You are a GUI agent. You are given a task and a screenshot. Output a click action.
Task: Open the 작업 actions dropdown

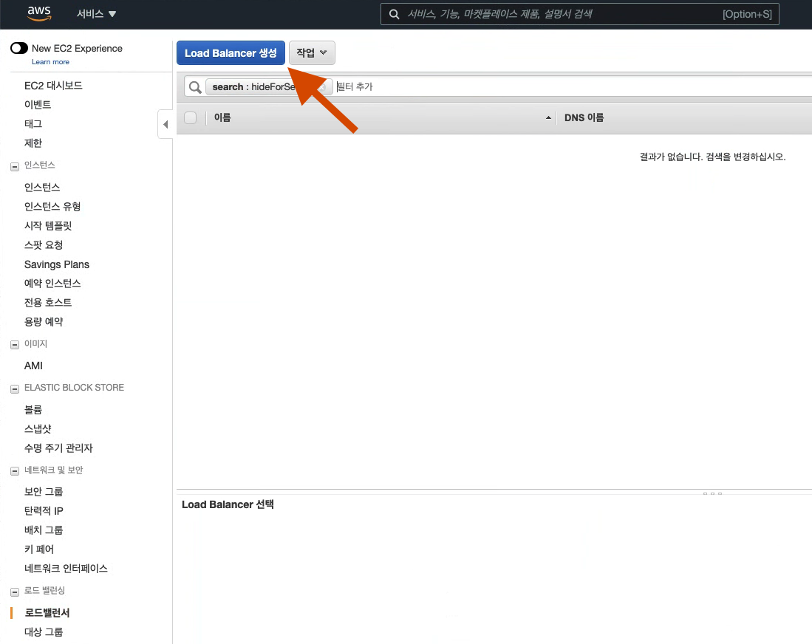(x=312, y=52)
